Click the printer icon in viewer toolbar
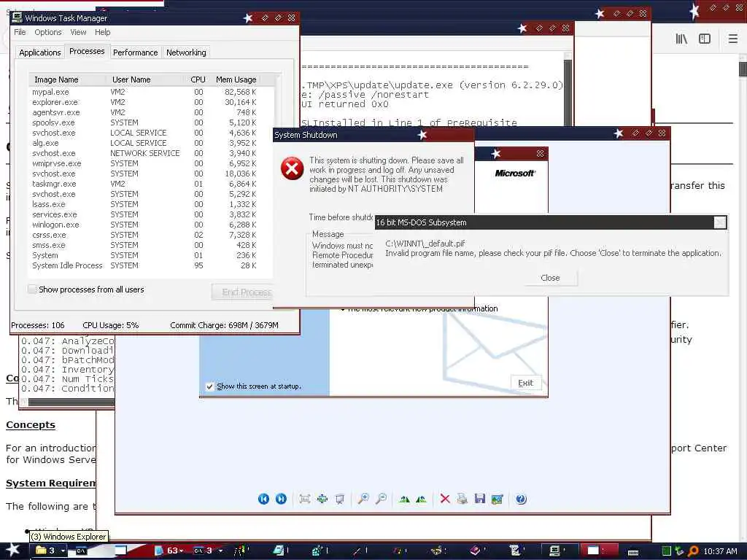The height and width of the screenshot is (560, 747). 462,499
